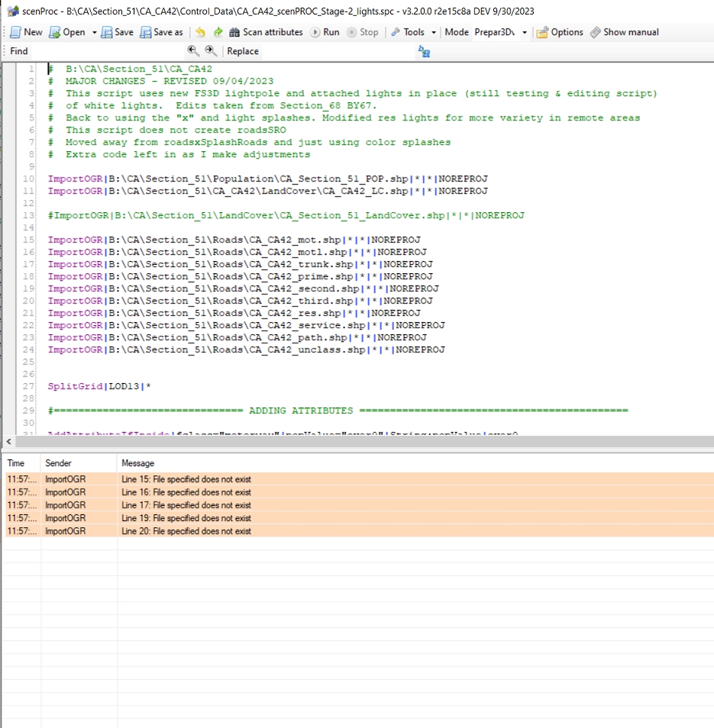The width and height of the screenshot is (714, 728).
Task: Click the ImportOGR line for CA_CA42_res.shp
Action: click(x=234, y=313)
